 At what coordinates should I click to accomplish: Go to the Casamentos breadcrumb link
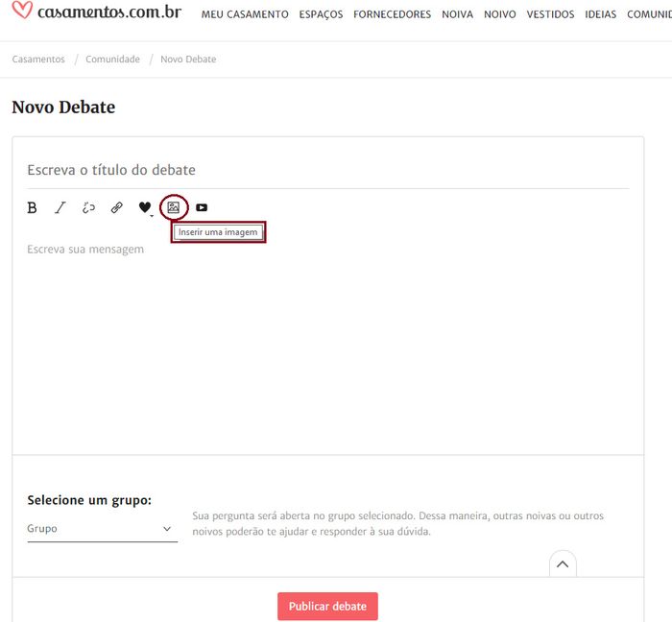point(38,60)
